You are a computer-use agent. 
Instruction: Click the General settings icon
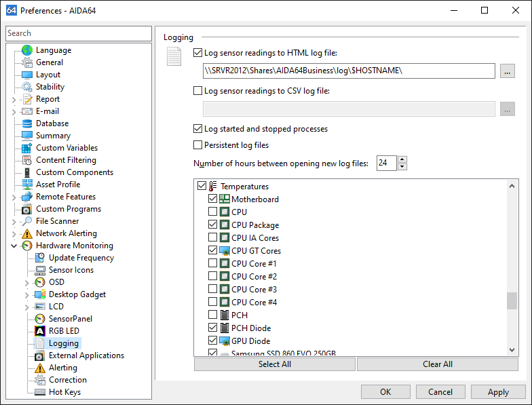click(27, 62)
